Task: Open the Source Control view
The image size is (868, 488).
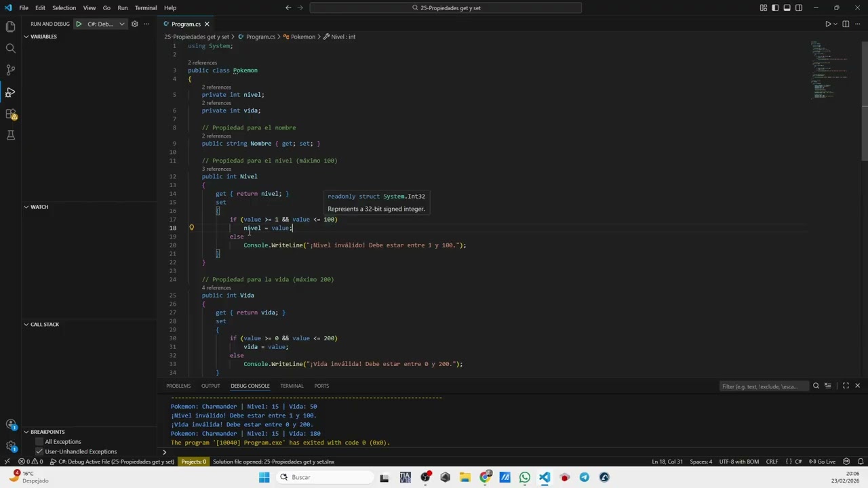Action: coord(10,70)
